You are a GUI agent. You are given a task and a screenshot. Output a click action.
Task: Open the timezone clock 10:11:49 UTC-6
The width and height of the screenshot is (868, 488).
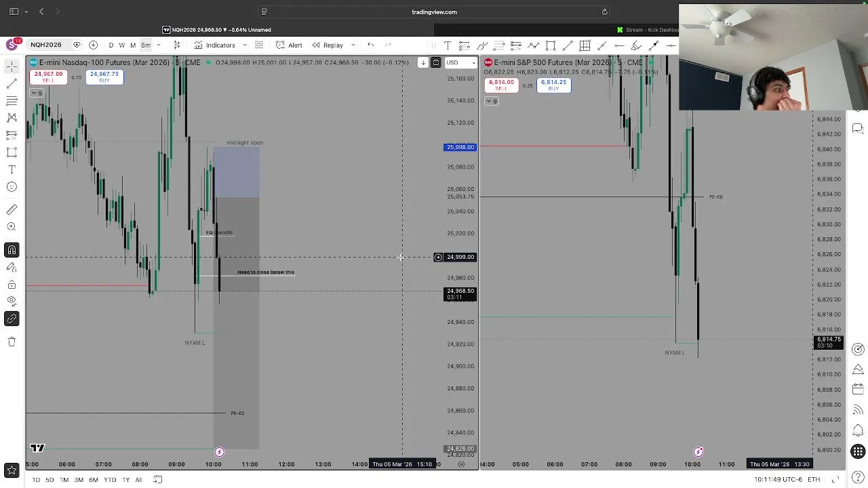tap(778, 480)
